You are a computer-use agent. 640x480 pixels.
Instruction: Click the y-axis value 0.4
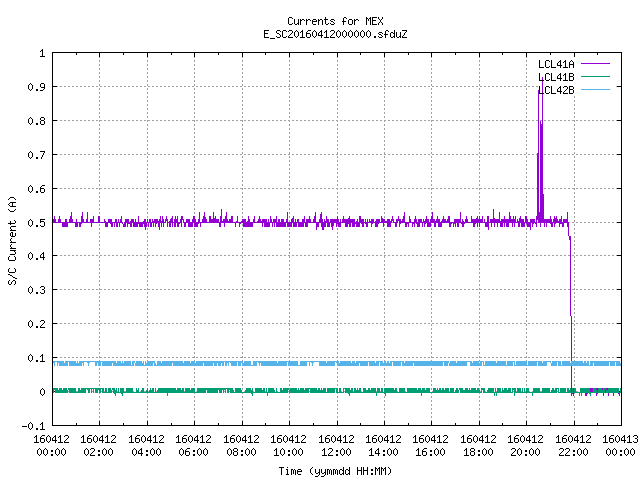(x=36, y=256)
